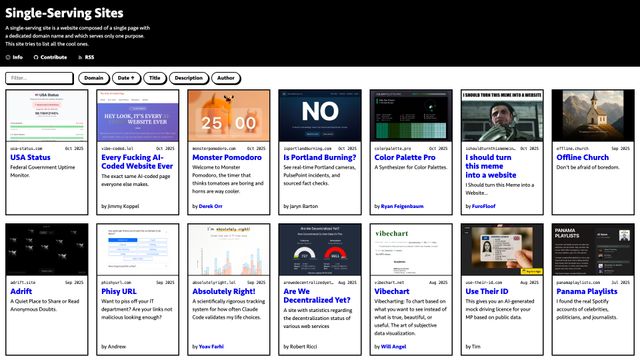Open the Adrift dark thumbnail
The image size is (640, 360).
(47, 249)
